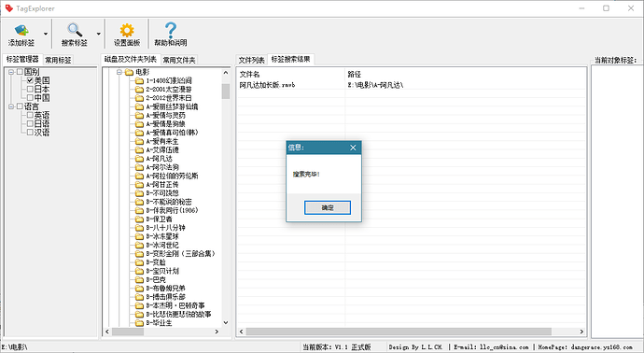Click the TagExplorer app icon in title bar
The width and height of the screenshot is (644, 353).
pos(9,8)
